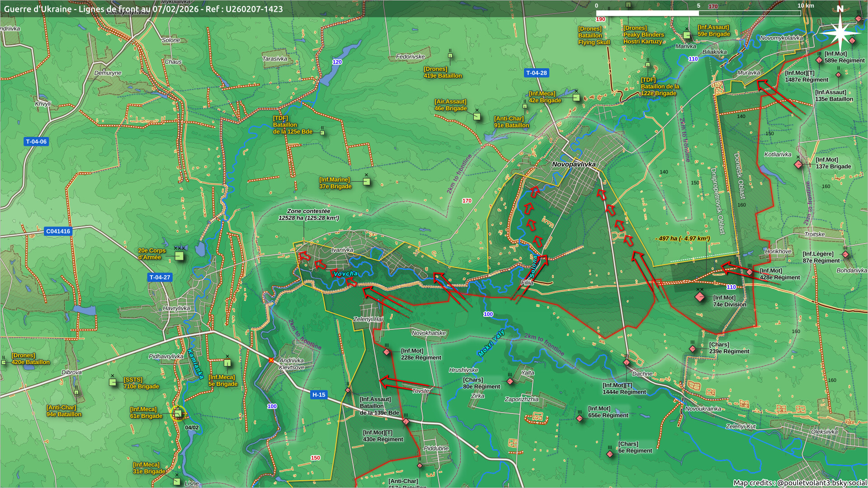The image size is (868, 488).
Task: Click the 74e Division red diamond icon
Action: click(x=700, y=297)
